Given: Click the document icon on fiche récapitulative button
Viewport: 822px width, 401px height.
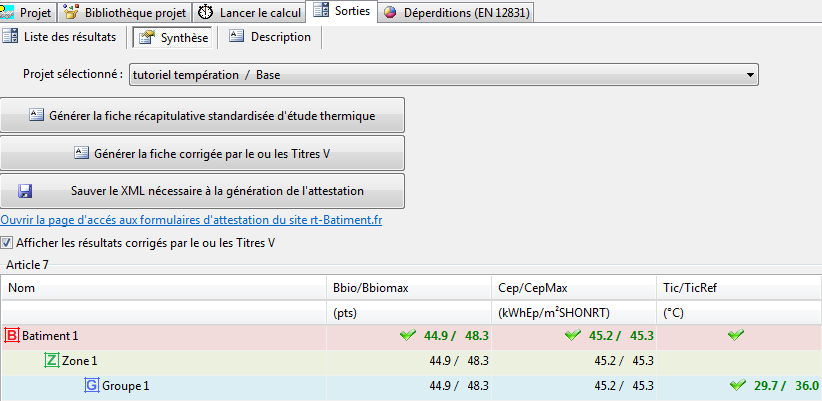Looking at the screenshot, I should [36, 115].
